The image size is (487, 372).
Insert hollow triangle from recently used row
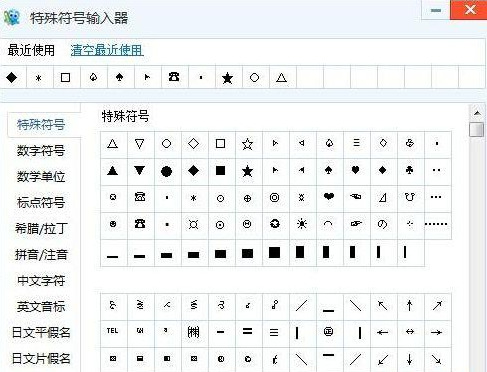[x=281, y=78]
